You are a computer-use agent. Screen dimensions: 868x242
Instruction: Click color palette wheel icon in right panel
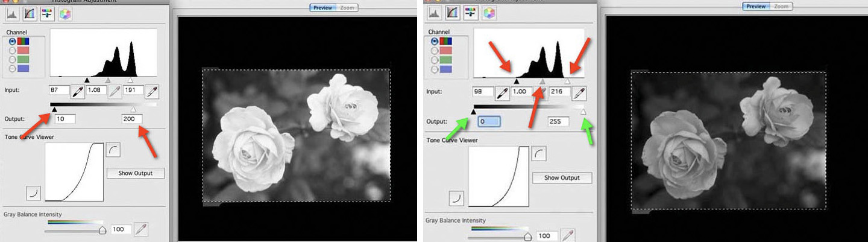488,13
